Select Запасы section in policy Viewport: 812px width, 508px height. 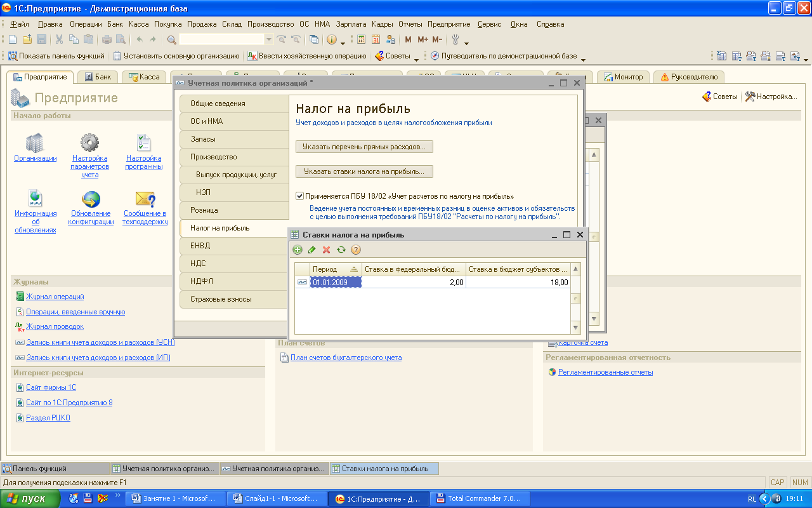point(233,139)
